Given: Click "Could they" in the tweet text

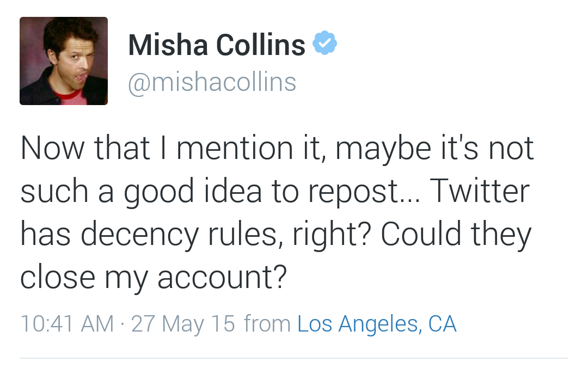Looking at the screenshot, I should 455,234.
